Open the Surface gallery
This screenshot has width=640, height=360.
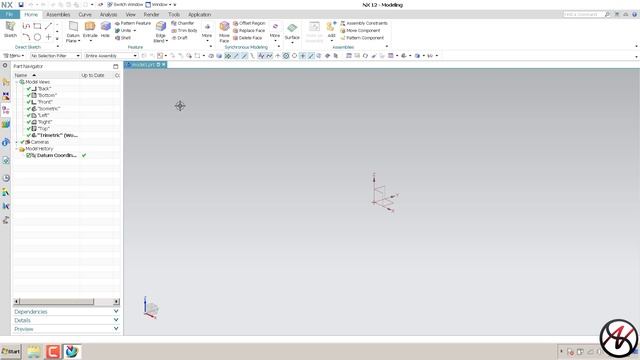(x=292, y=32)
